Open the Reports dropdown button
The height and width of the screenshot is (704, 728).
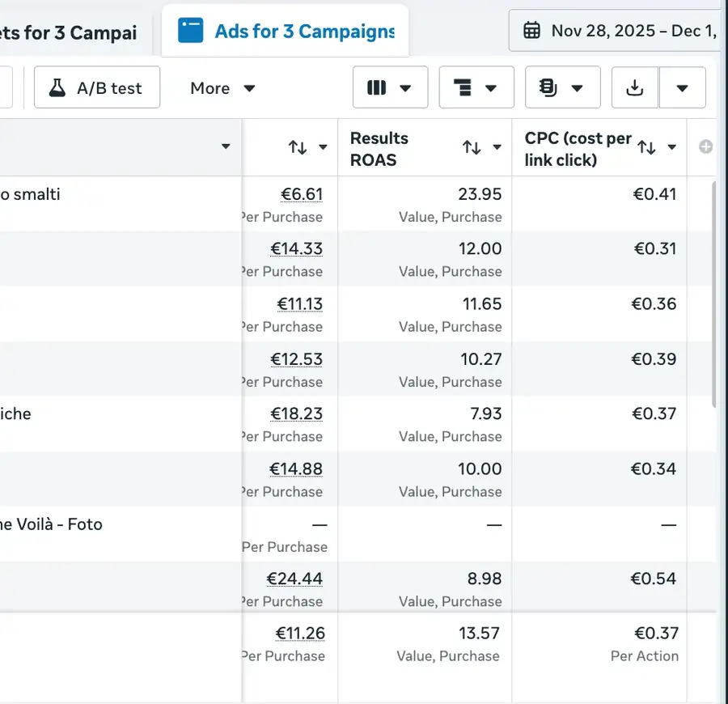point(563,87)
